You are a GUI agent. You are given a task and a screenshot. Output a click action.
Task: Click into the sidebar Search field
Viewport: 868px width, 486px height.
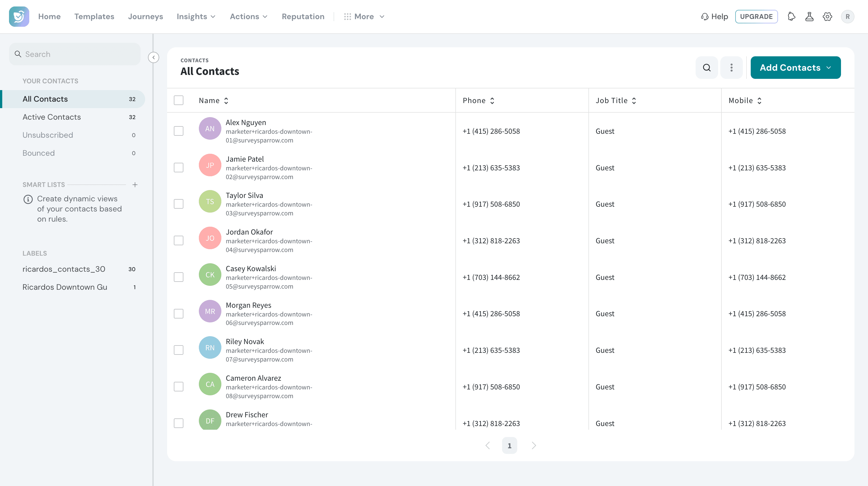(x=75, y=54)
